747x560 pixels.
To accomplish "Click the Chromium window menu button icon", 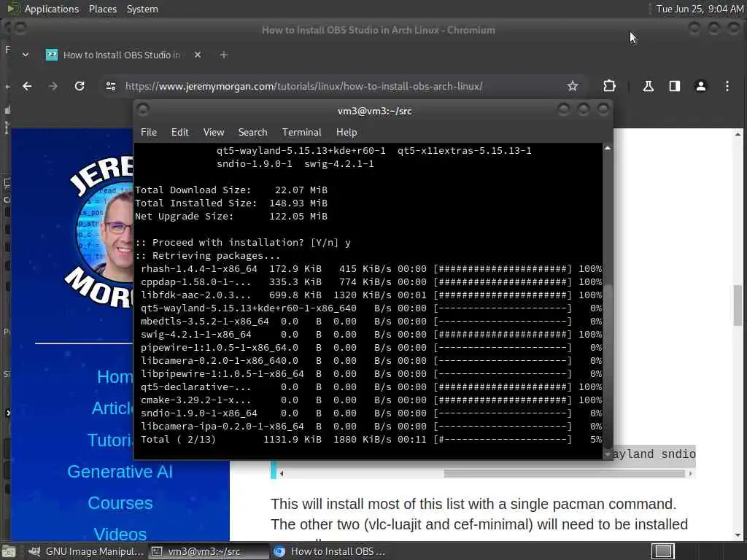I will coord(20,28).
